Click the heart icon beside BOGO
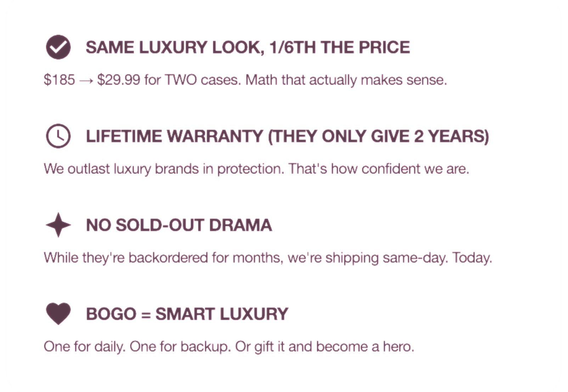Viewport: 568px width, 392px height. click(x=58, y=314)
